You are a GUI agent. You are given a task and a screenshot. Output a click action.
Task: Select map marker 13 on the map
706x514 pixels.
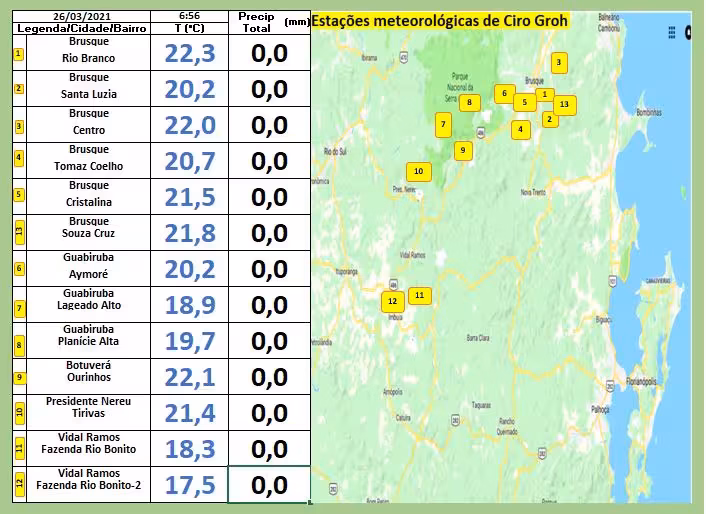click(x=564, y=104)
